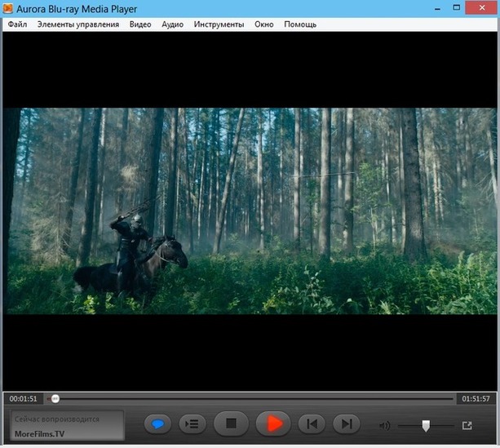Open the Помощь menu
This screenshot has width=500, height=448.
(300, 24)
